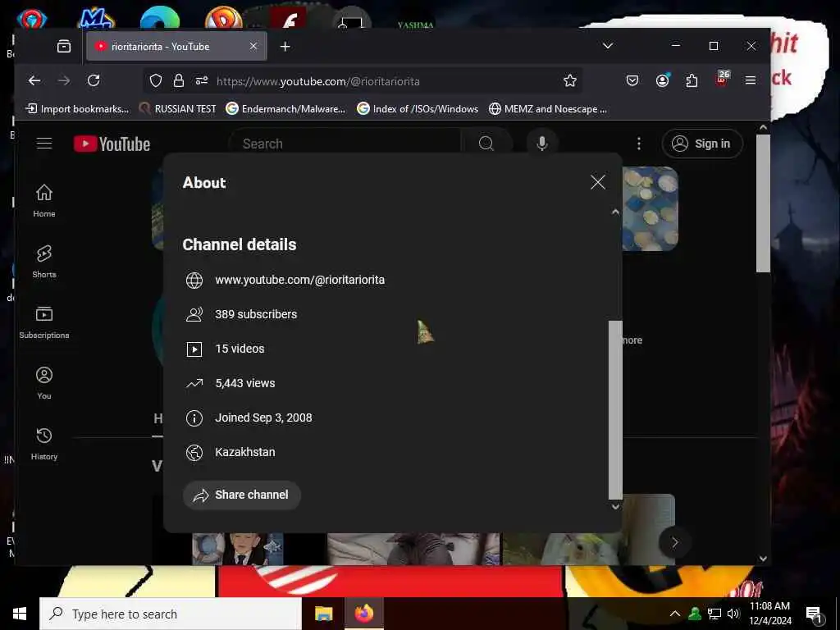Open Home in YouTube sidebar
The height and width of the screenshot is (630, 840).
(44, 200)
